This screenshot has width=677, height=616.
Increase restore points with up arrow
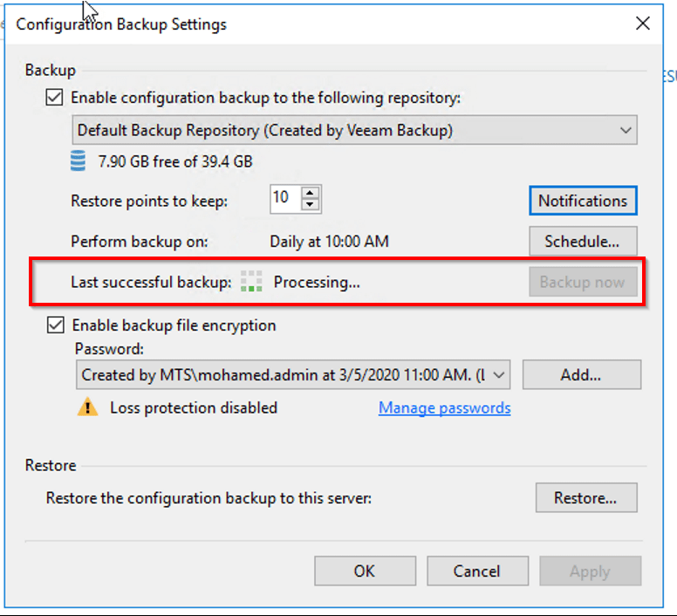pos(311,194)
